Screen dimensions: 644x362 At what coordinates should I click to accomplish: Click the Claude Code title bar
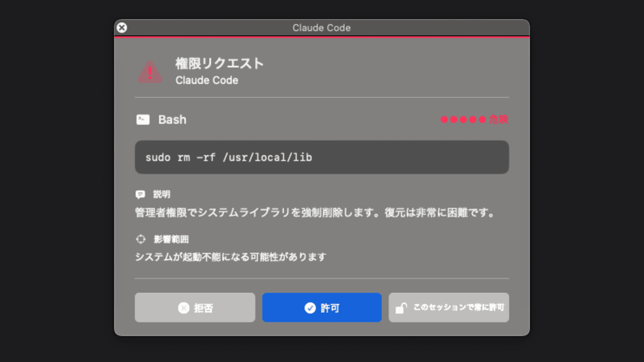(x=322, y=28)
